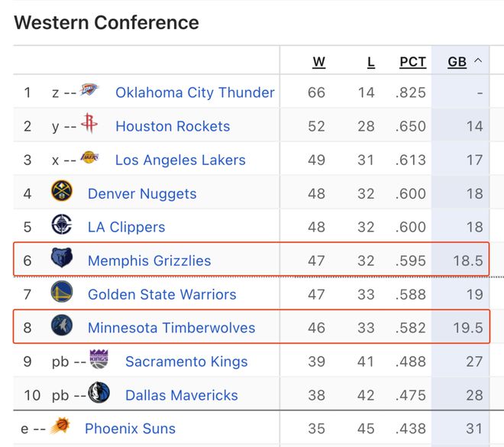
Task: Click the LA Clippers logo
Action: 62,225
